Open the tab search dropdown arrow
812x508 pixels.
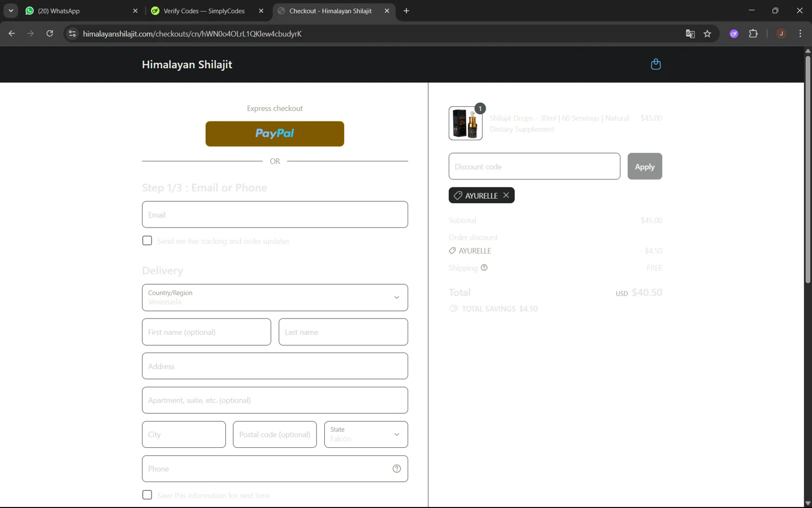pos(11,11)
